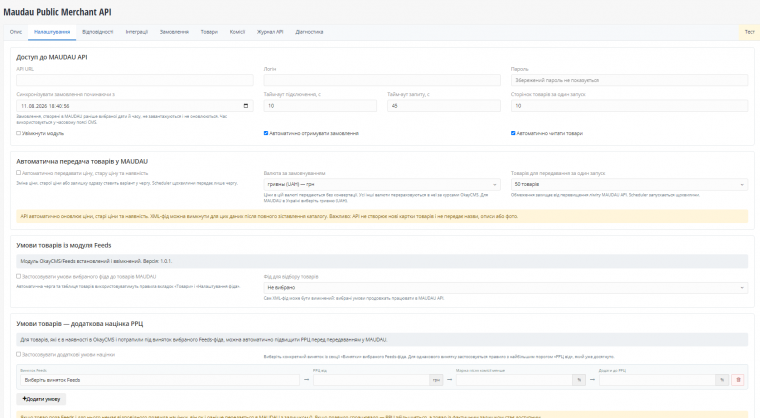Screen dimensions: 760x418
Task: Open the feed selection dropdown Не вибрано
Action: 506,288
